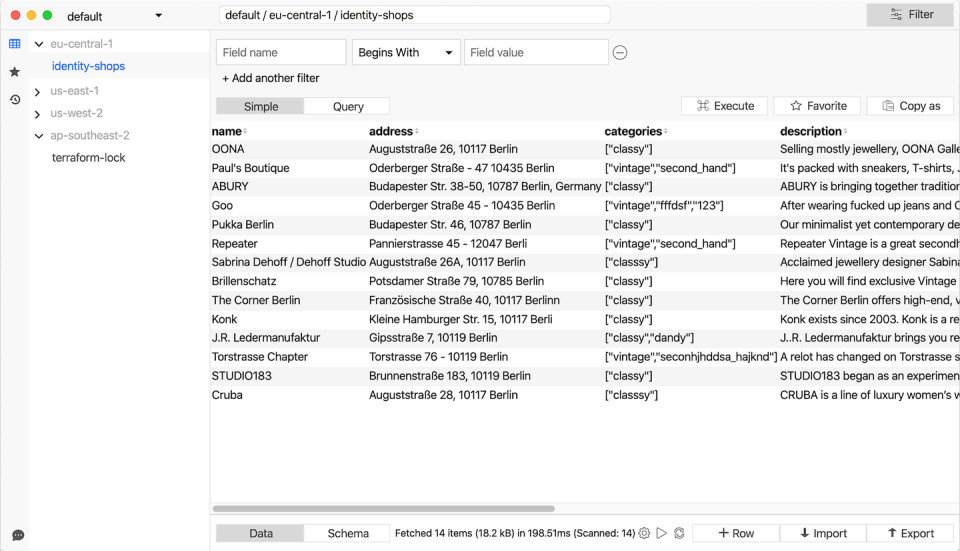Click the chat feedback bubble icon
Screen dimensions: 960x551
(x=17, y=535)
